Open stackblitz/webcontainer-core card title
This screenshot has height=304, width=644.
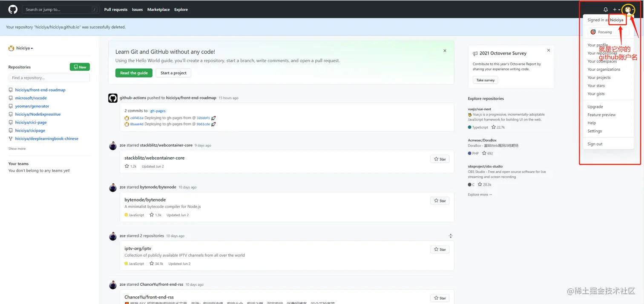155,158
